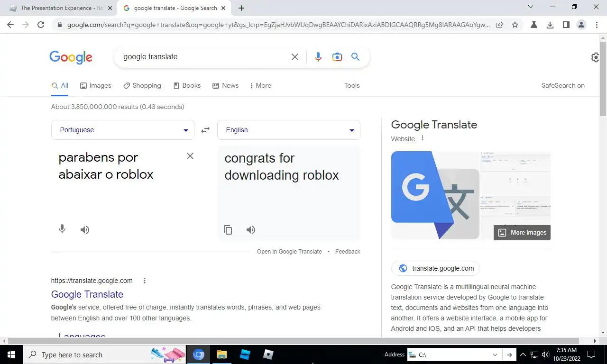The width and height of the screenshot is (607, 364).
Task: Open search by image camera icon
Action: 337,57
